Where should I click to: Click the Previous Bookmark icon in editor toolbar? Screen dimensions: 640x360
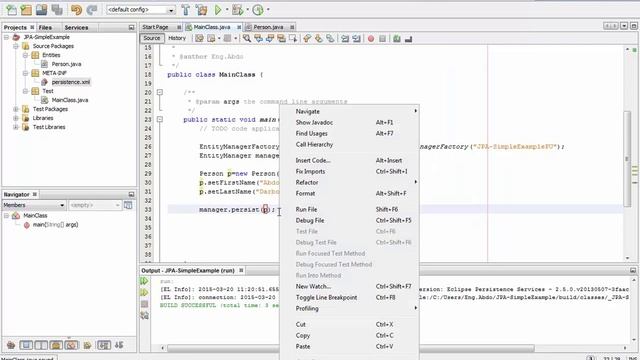point(307,39)
